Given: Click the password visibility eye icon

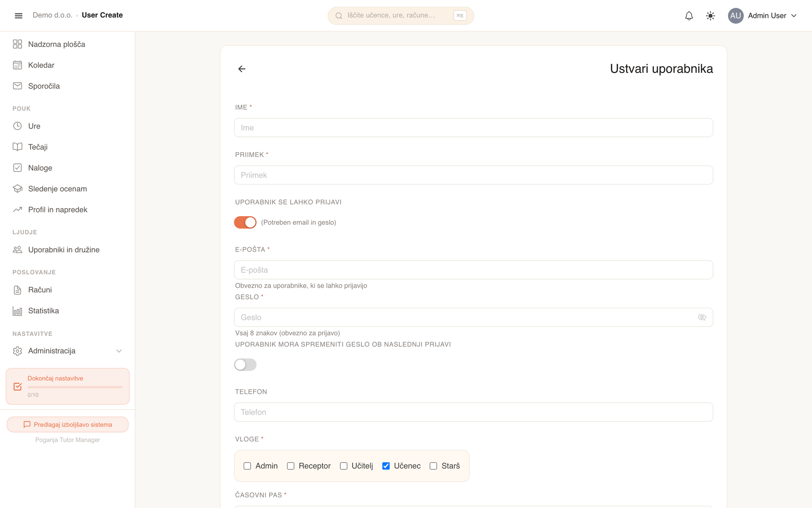Looking at the screenshot, I should tap(702, 317).
